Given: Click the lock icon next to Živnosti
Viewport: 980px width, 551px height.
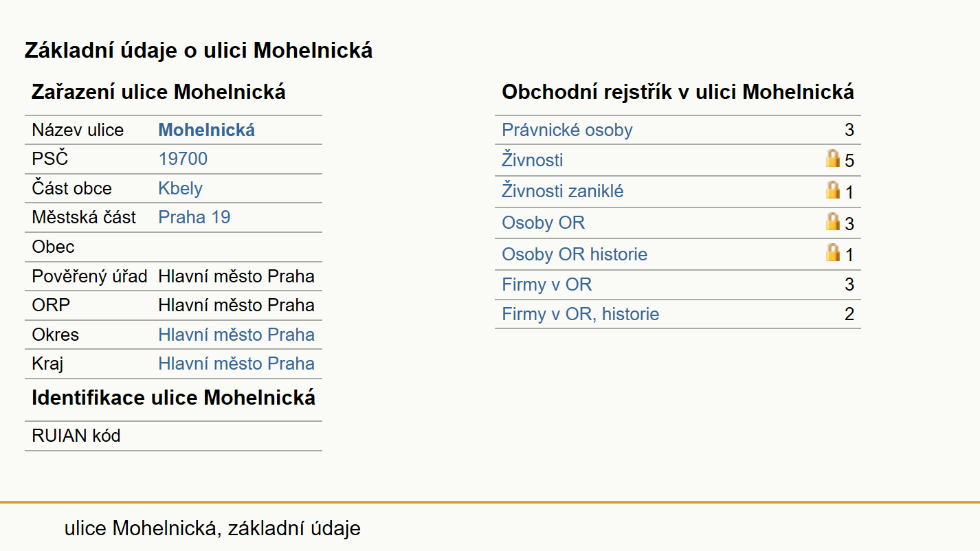Looking at the screenshot, I should click(833, 159).
